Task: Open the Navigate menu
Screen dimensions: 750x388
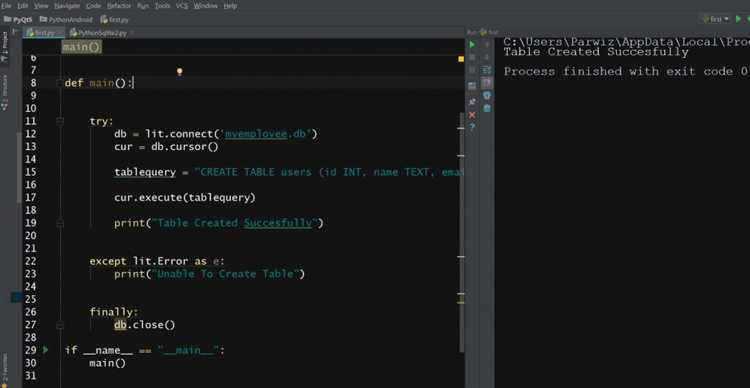Action: pyautogui.click(x=67, y=6)
